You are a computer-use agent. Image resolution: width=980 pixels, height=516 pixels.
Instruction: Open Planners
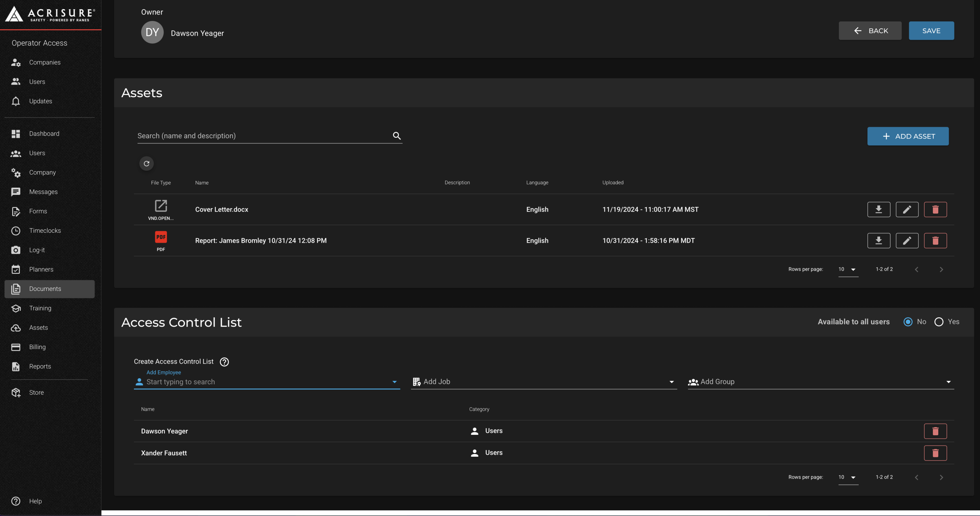50,269
